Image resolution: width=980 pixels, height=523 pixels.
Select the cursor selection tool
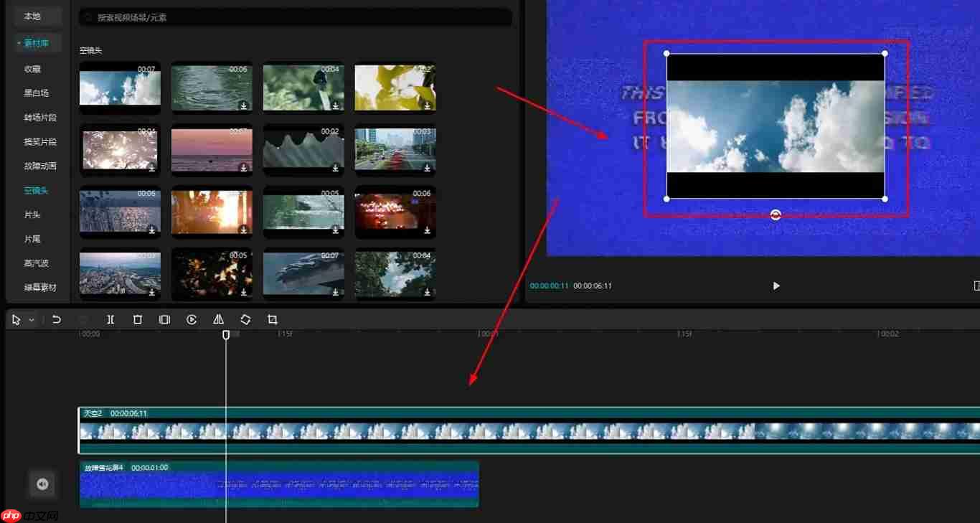click(16, 319)
